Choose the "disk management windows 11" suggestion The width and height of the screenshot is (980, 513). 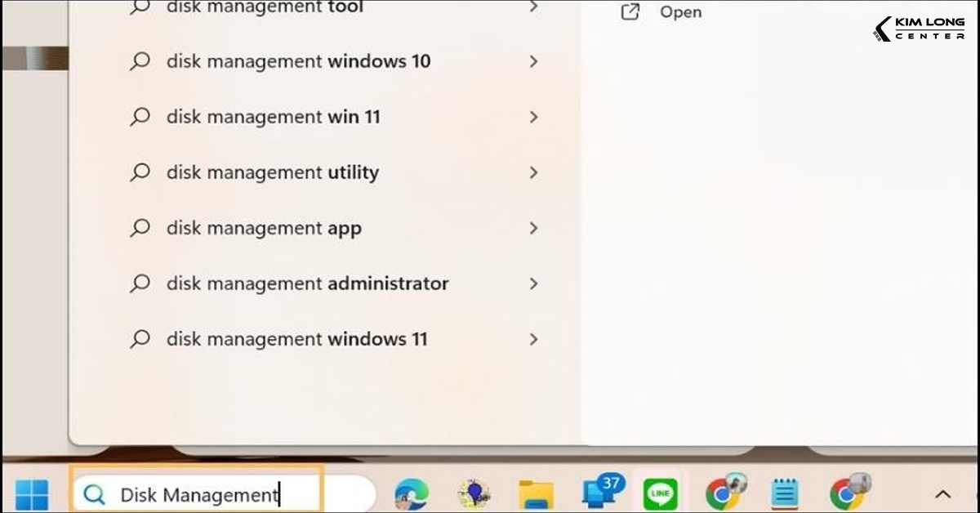[296, 339]
